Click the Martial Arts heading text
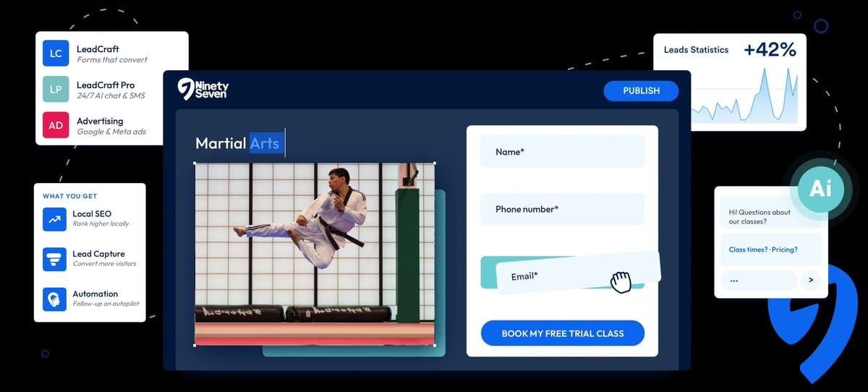 [x=237, y=143]
